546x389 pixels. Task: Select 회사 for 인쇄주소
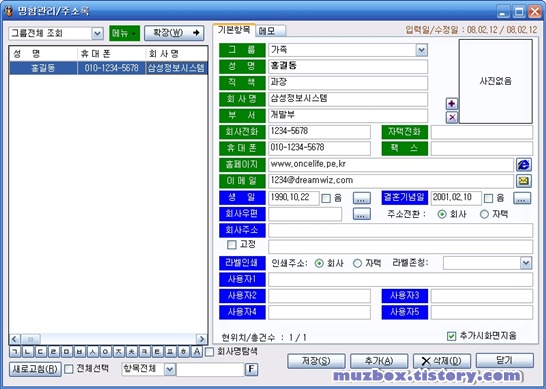tap(319, 263)
